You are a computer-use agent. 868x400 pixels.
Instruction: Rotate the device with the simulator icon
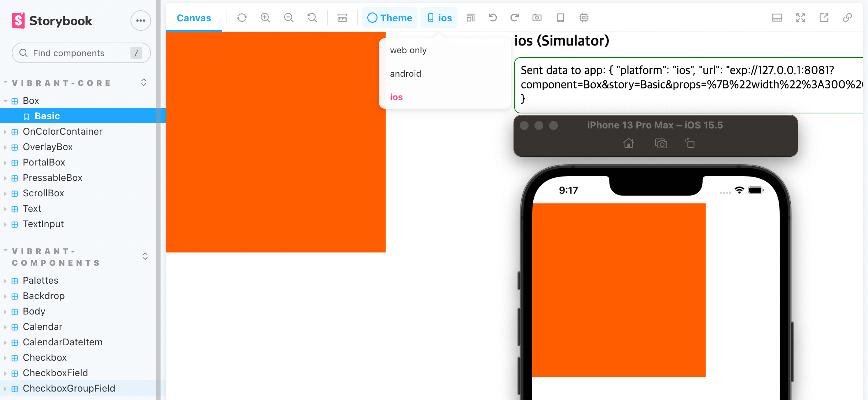point(690,143)
